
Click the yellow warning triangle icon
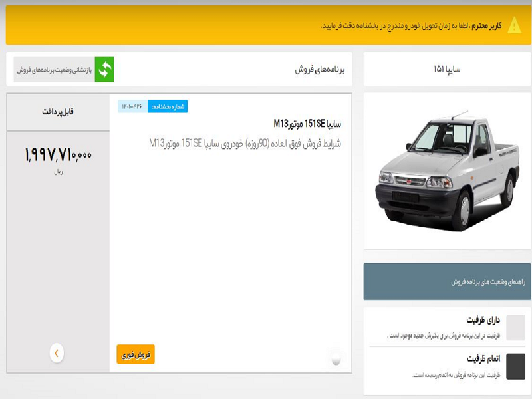click(514, 25)
